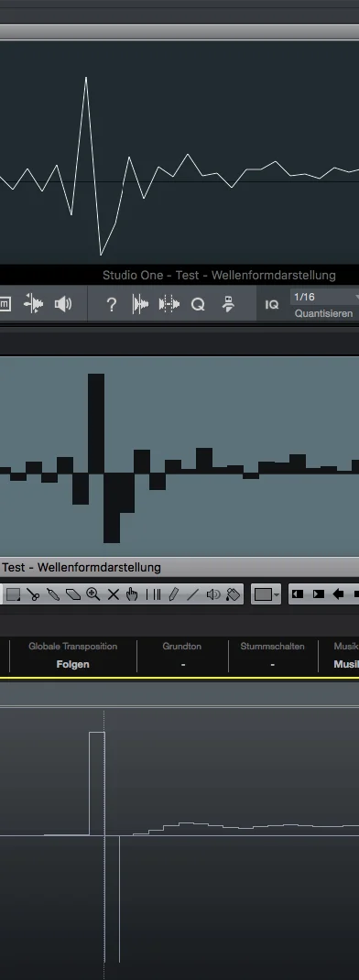Click the Studio One waveform peak

(x=86, y=78)
